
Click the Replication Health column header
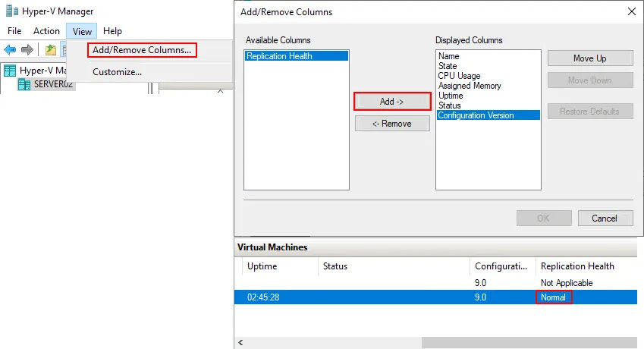(x=577, y=266)
